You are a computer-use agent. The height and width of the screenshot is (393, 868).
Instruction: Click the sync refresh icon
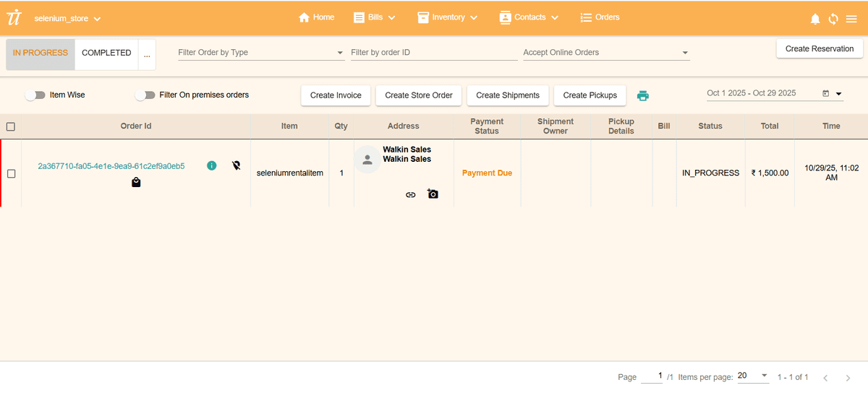coord(833,19)
